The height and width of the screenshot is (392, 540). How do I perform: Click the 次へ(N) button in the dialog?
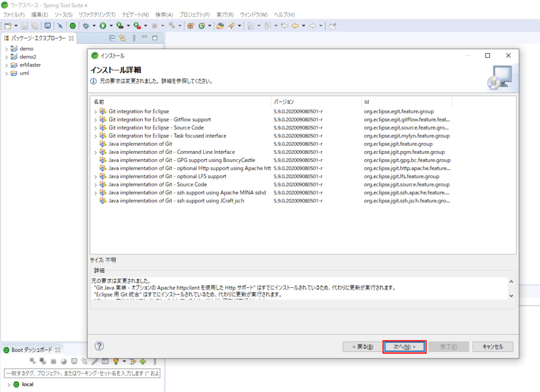coord(404,346)
